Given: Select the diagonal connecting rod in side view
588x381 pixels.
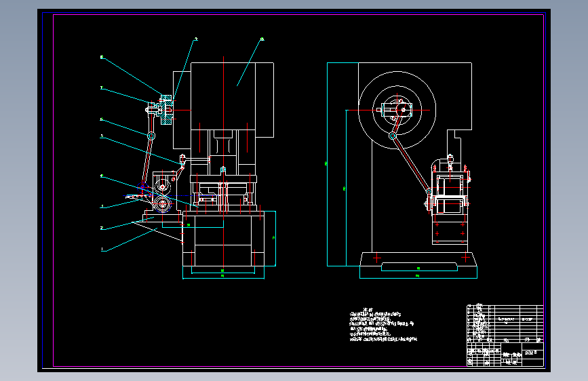Looking at the screenshot, I should (410, 164).
